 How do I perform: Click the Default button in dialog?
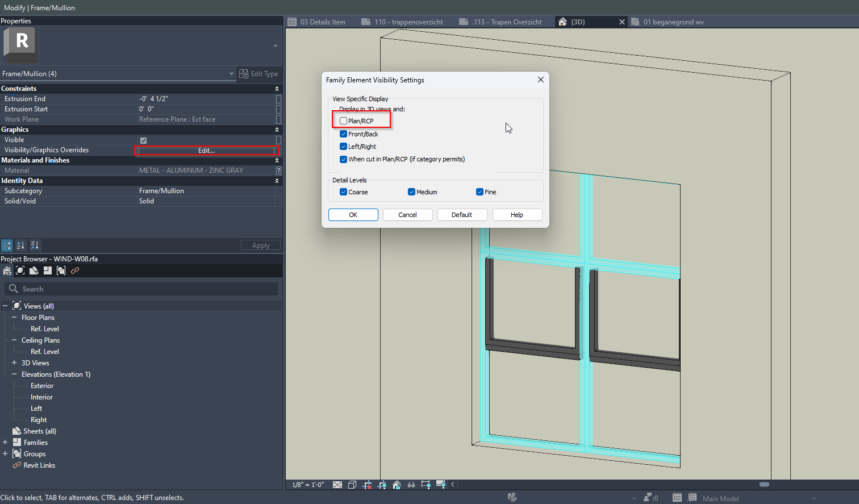(x=462, y=215)
